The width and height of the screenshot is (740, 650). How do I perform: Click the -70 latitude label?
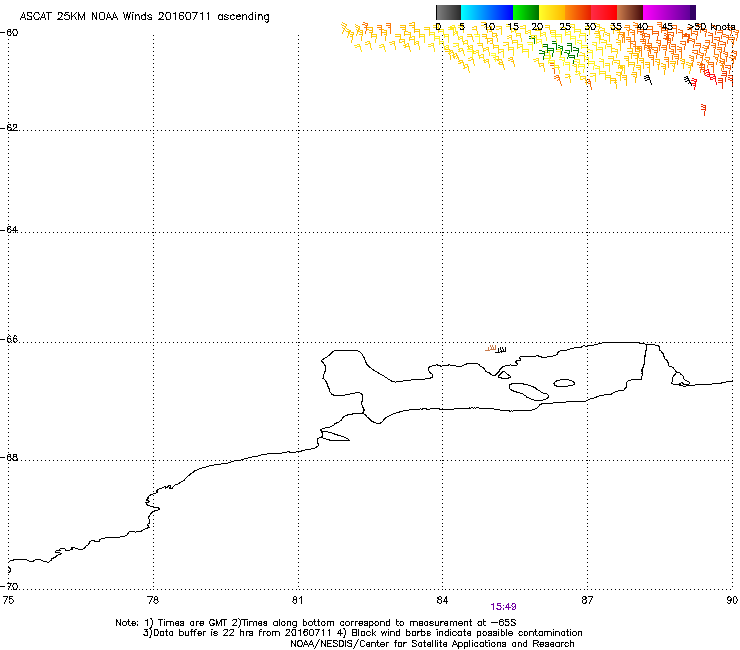pyautogui.click(x=9, y=587)
